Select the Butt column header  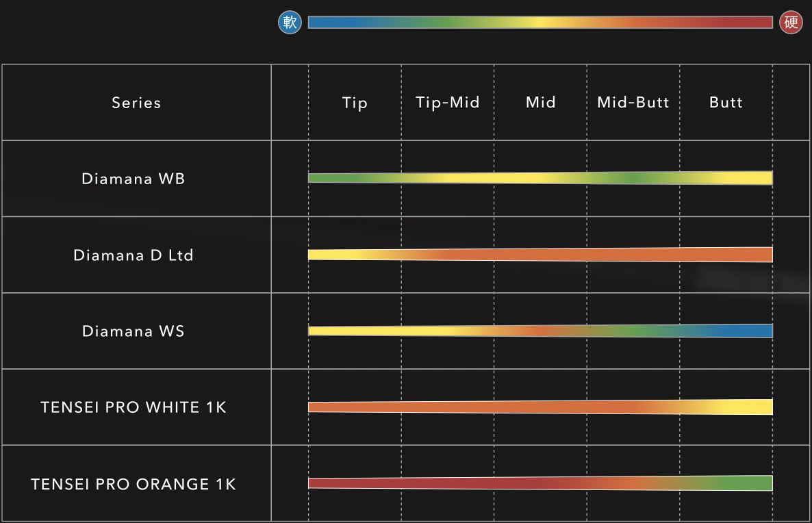click(726, 103)
